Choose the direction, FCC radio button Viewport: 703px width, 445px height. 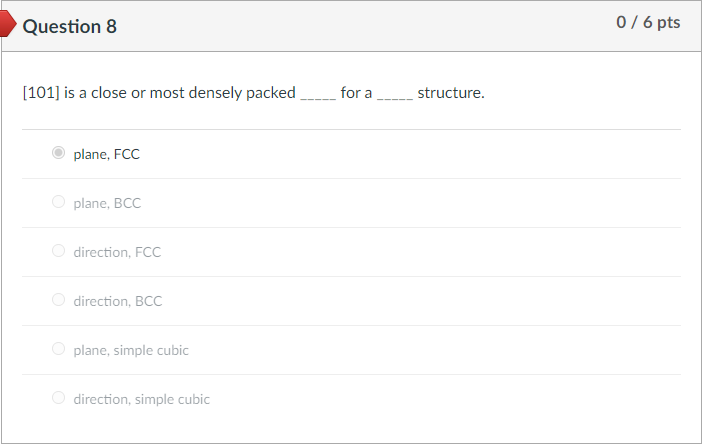59,252
